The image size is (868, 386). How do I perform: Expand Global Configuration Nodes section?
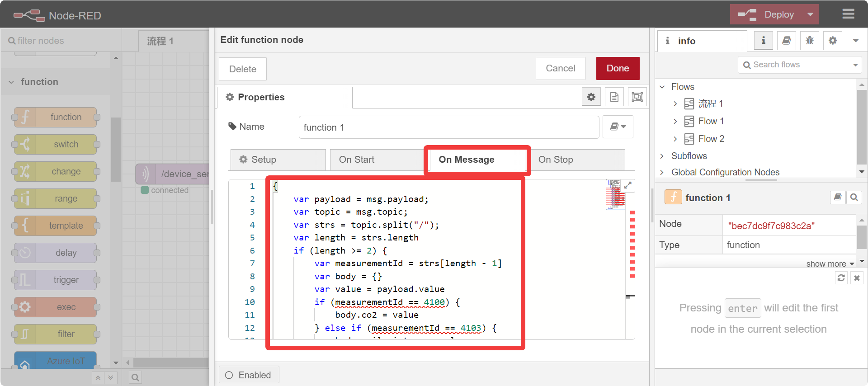click(662, 172)
